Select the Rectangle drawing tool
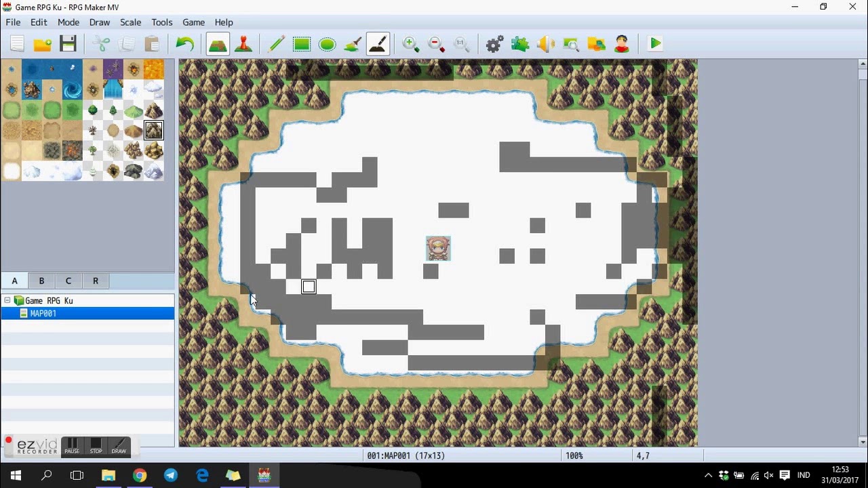The image size is (868, 488). click(302, 44)
